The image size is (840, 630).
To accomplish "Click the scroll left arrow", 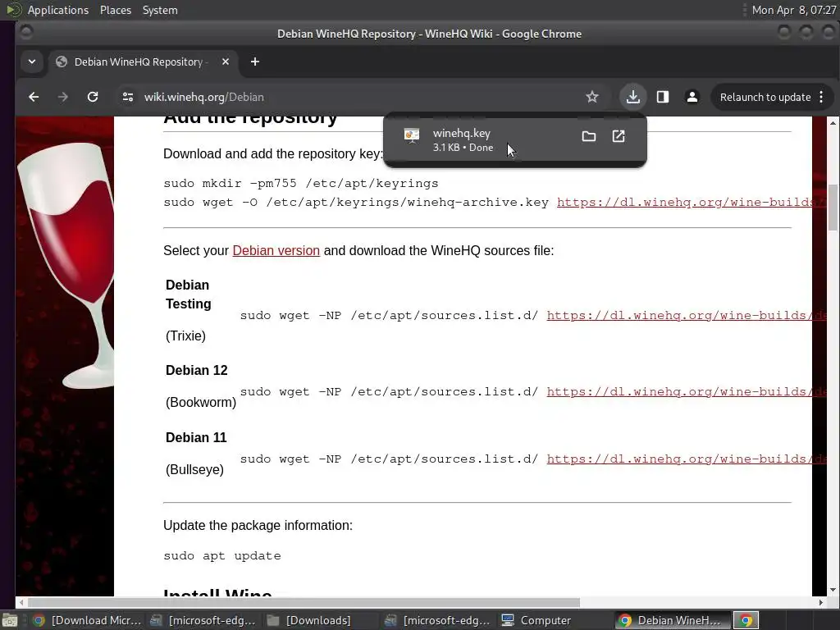I will (x=21, y=602).
